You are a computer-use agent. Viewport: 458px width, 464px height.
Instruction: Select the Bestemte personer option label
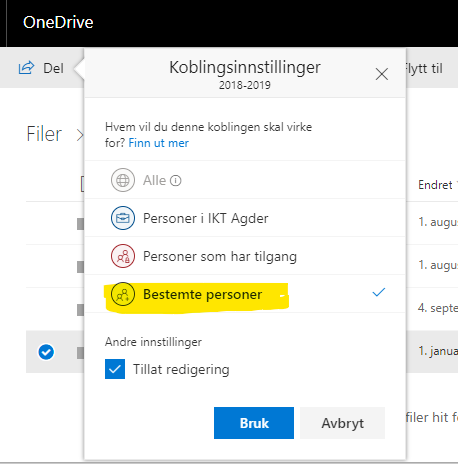(203, 295)
